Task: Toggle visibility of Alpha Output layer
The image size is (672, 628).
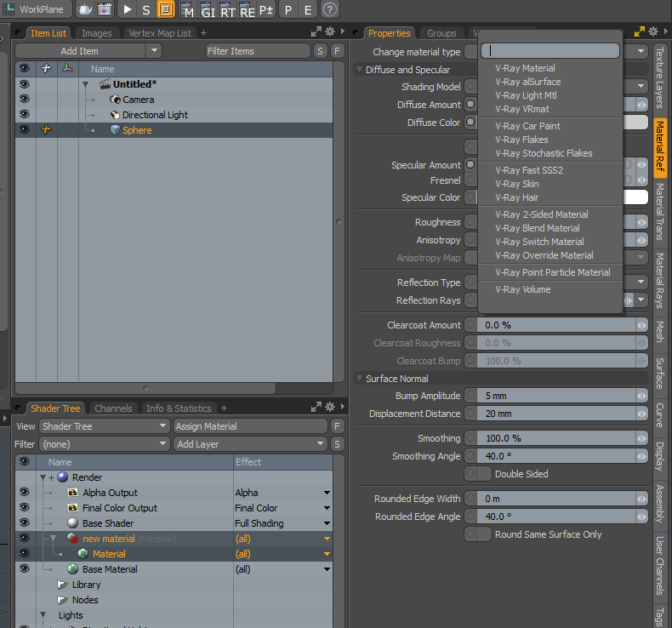Action: (x=25, y=492)
